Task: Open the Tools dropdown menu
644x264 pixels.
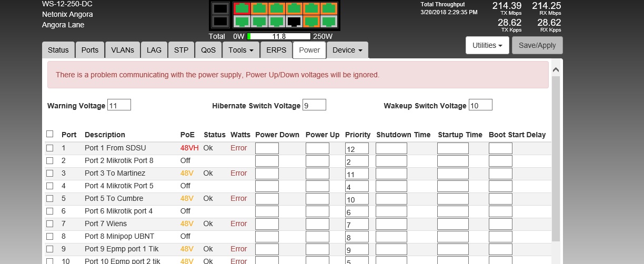Action: pyautogui.click(x=241, y=50)
